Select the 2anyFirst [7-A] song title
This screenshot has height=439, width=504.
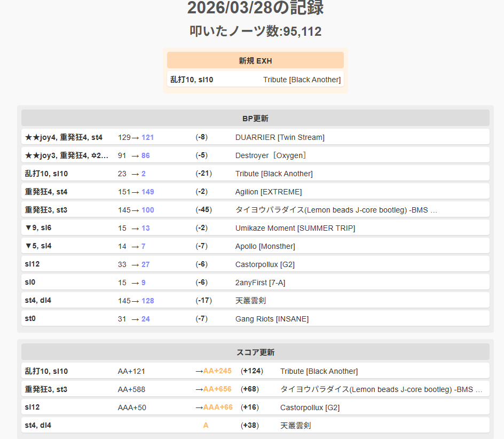click(x=260, y=283)
